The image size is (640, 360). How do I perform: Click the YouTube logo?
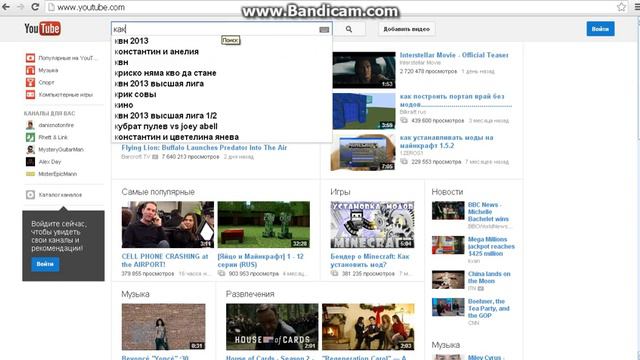coord(42,29)
